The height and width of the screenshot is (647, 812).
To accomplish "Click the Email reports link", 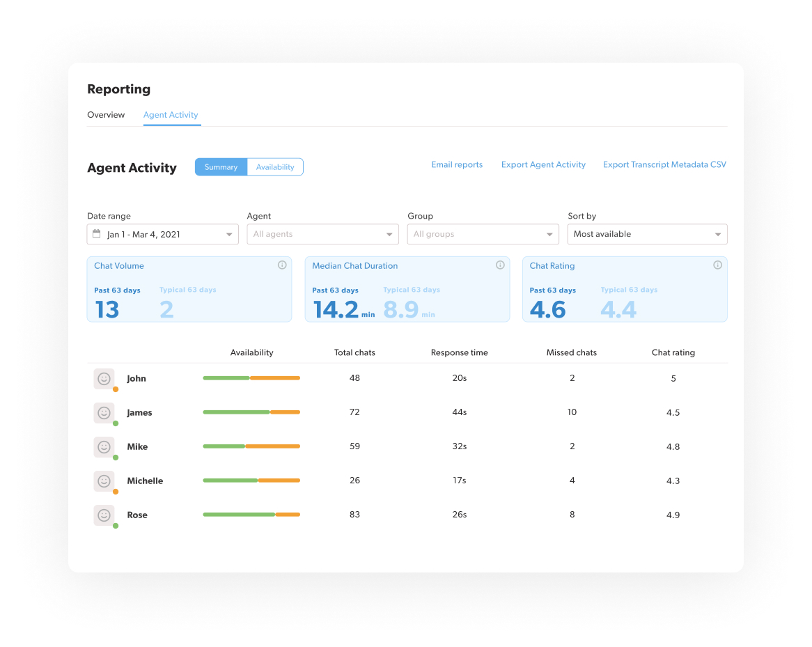I will (x=457, y=165).
